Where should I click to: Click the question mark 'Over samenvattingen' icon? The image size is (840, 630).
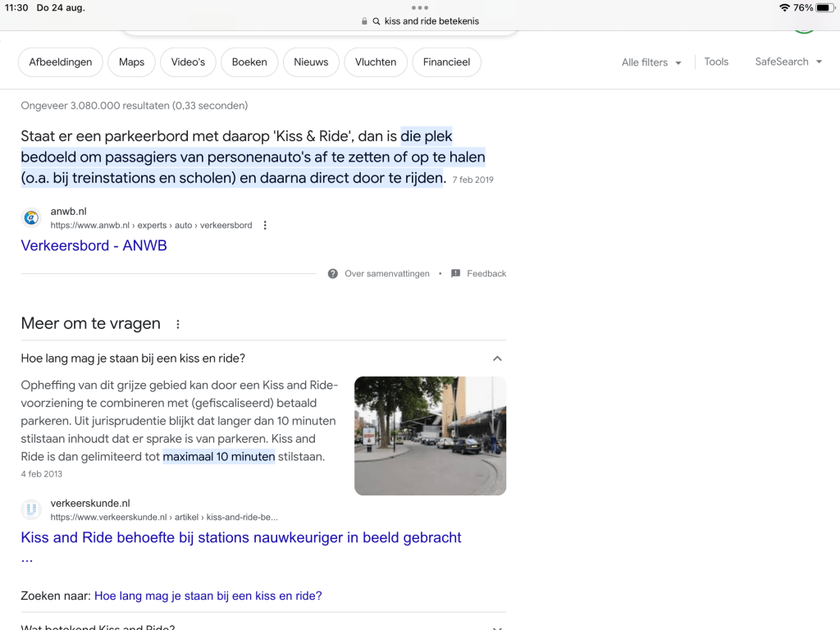pyautogui.click(x=332, y=274)
